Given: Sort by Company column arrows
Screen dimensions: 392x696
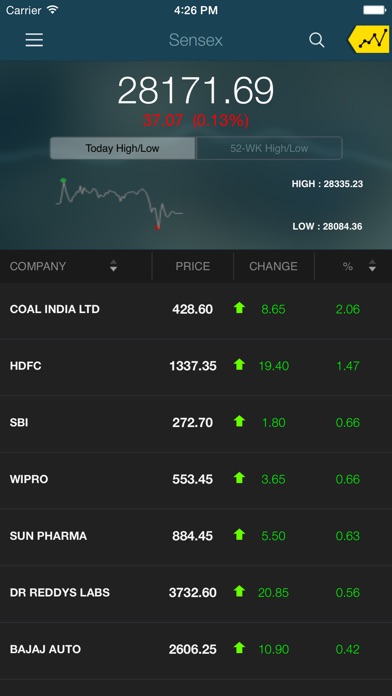Looking at the screenshot, I should [114, 266].
